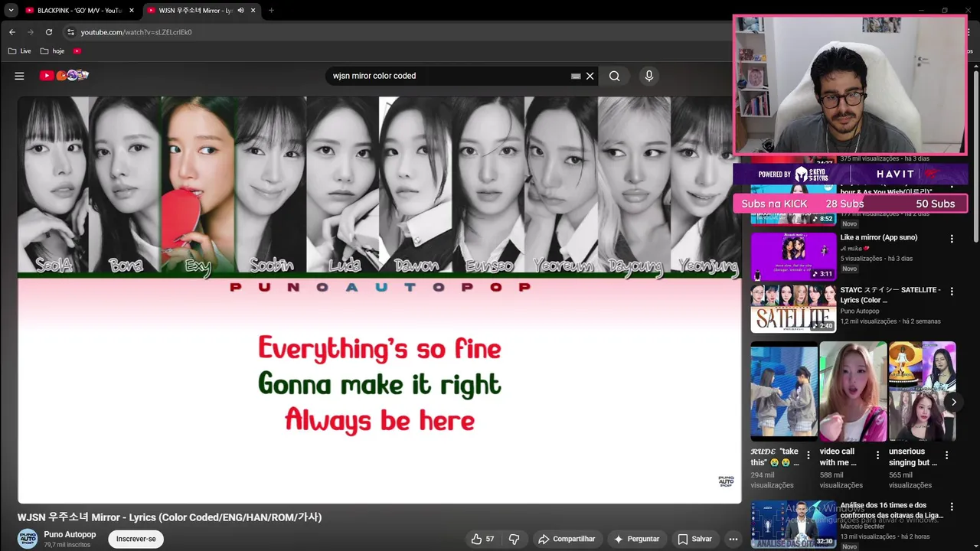Open the Live bookmarks folder
This screenshot has height=551, width=980.
20,51
